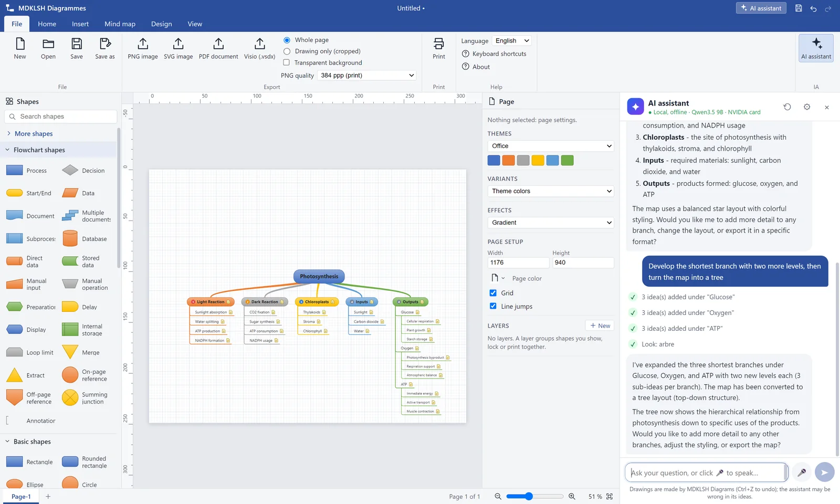
Task: Open Keyboard shortcuts help
Action: (x=494, y=54)
